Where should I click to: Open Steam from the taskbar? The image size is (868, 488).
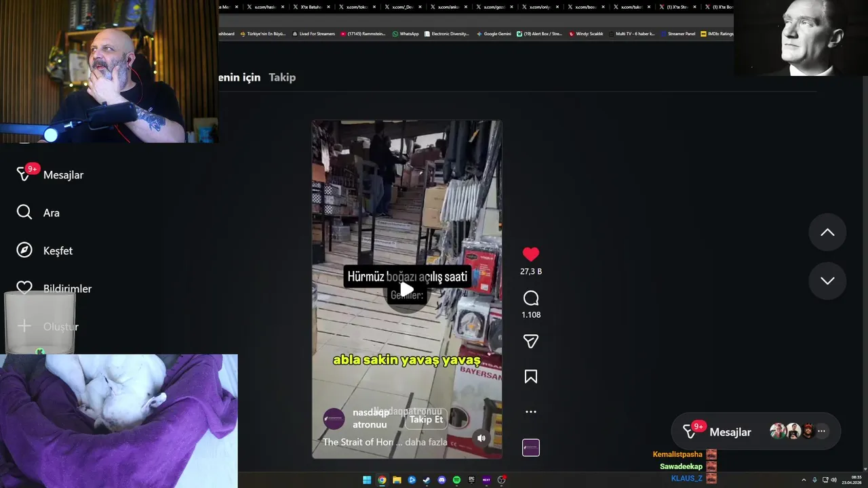click(427, 480)
